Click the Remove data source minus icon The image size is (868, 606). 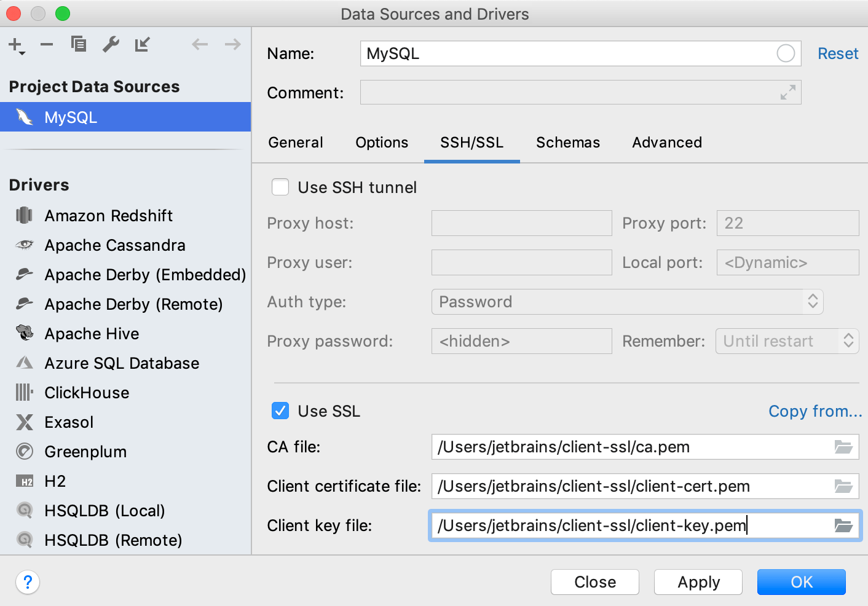coord(47,44)
